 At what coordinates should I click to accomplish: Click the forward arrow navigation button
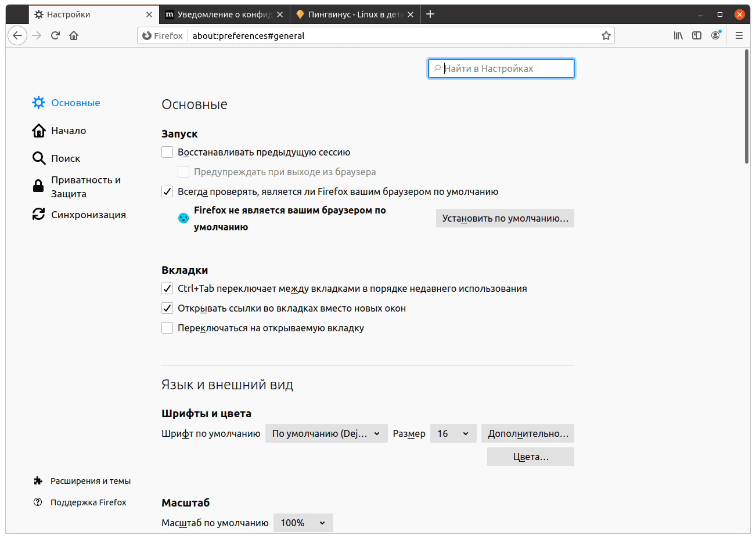pos(37,35)
